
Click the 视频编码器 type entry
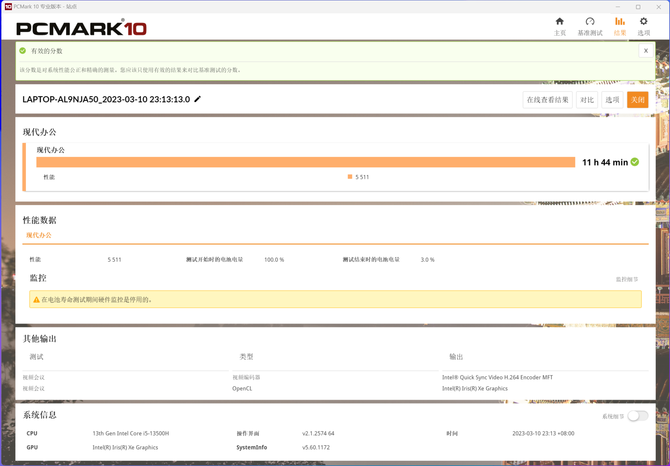click(x=246, y=378)
